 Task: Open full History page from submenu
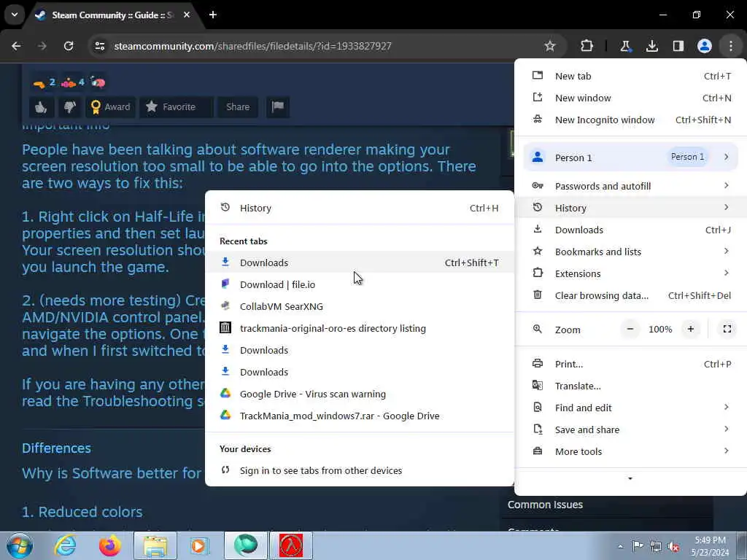360,208
